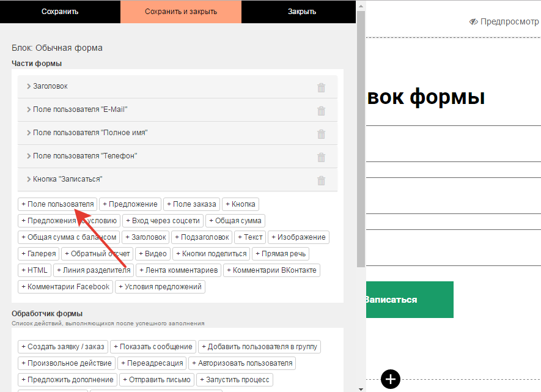Add a Поле заказа part

pos(191,204)
